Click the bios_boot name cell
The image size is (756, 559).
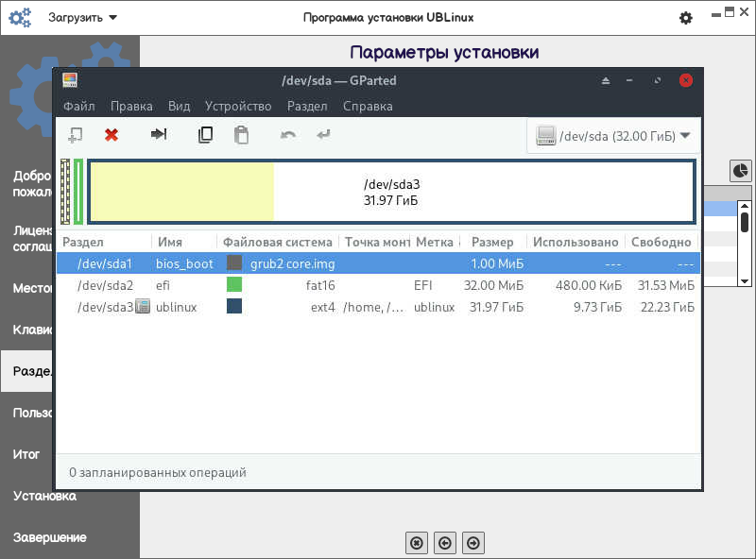coord(184,263)
